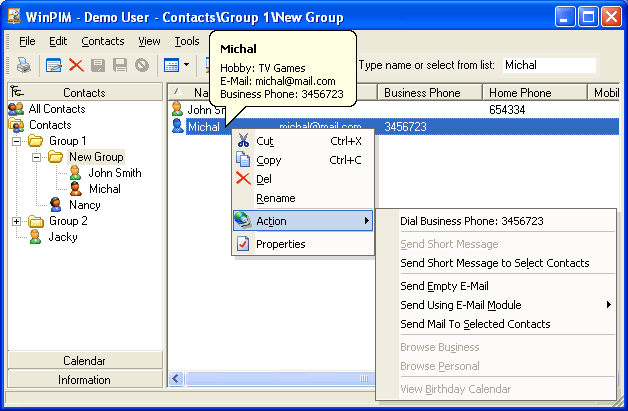Screen dimensions: 628x411
Task: Click the red Delete toolbar icon
Action: click(x=76, y=65)
